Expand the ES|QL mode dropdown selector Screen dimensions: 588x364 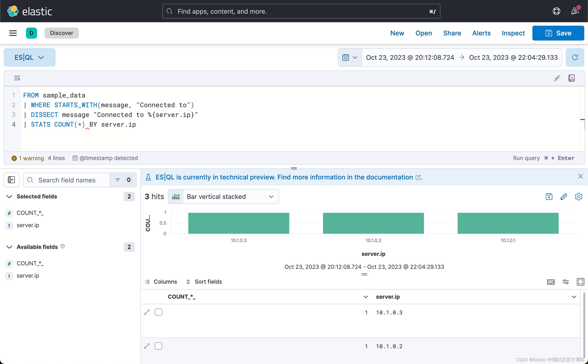(x=29, y=57)
